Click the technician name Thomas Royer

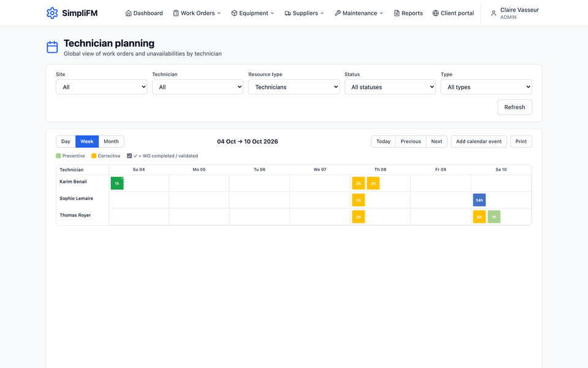coord(75,215)
